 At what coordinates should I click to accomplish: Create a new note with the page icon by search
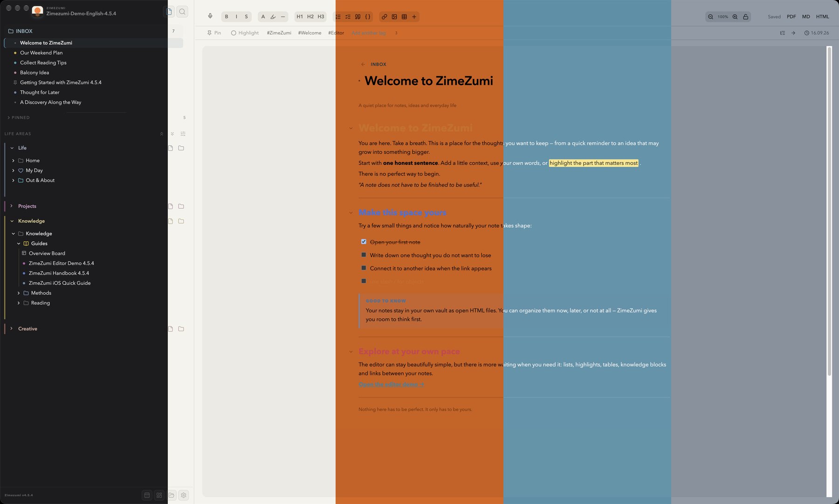click(x=170, y=12)
